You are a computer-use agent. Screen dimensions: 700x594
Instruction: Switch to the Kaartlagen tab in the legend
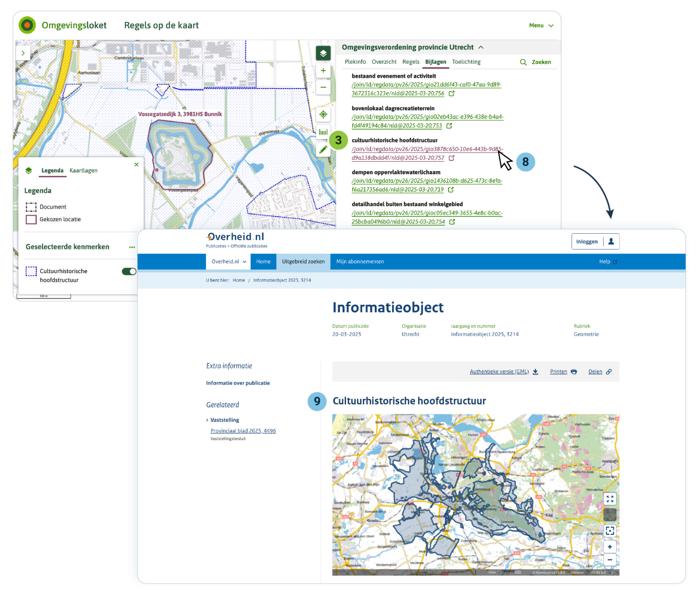coord(84,170)
